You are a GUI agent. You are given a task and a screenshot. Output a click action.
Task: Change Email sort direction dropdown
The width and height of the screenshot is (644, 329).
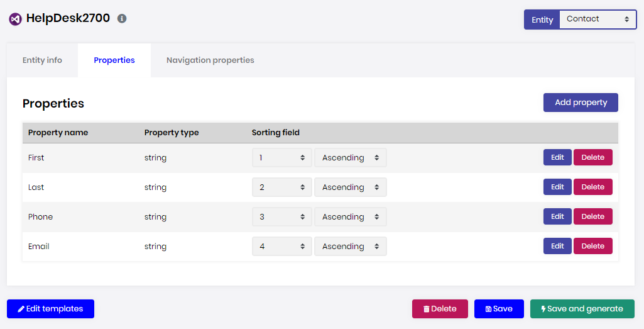350,247
